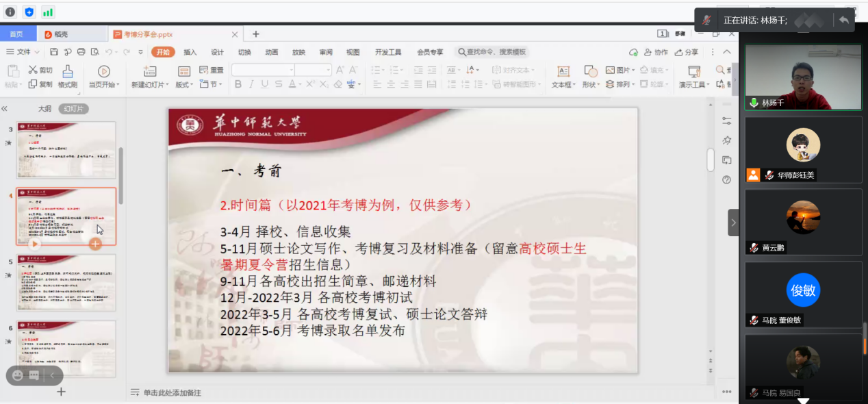This screenshot has width=868, height=404.
Task: Switch slide panel to 大纲 outline view
Action: [x=44, y=109]
